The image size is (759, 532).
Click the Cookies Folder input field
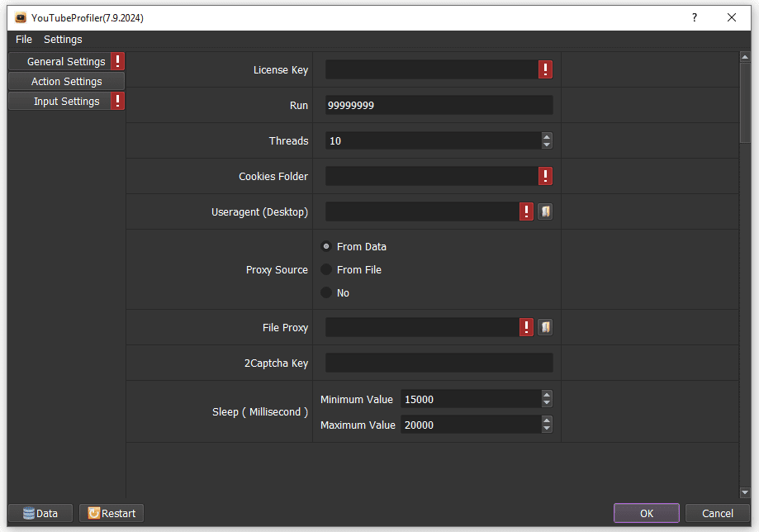[x=432, y=176]
